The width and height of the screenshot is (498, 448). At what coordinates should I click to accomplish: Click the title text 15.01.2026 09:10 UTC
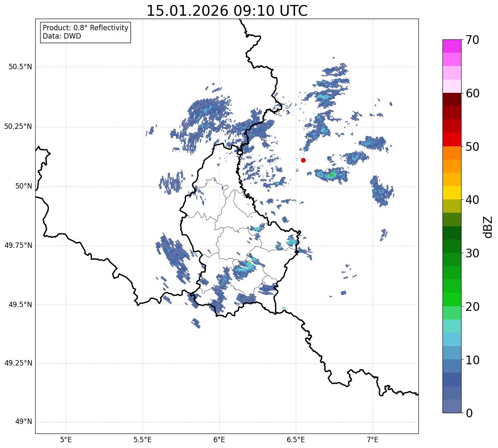(x=227, y=11)
